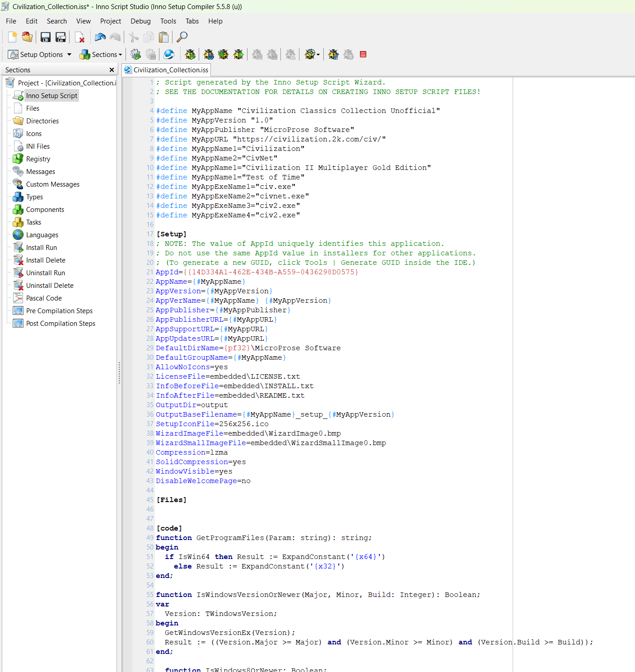Open the Help menu
Screen dimensions: 635x672
tap(215, 21)
